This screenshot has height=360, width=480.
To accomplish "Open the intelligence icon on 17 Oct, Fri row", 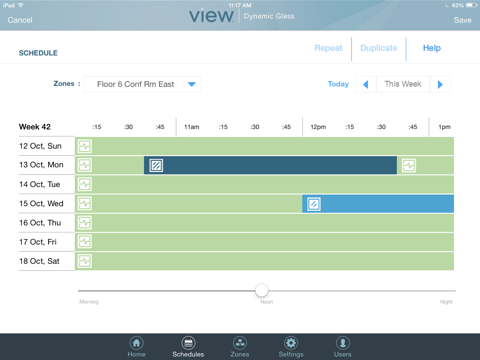I will coord(85,242).
